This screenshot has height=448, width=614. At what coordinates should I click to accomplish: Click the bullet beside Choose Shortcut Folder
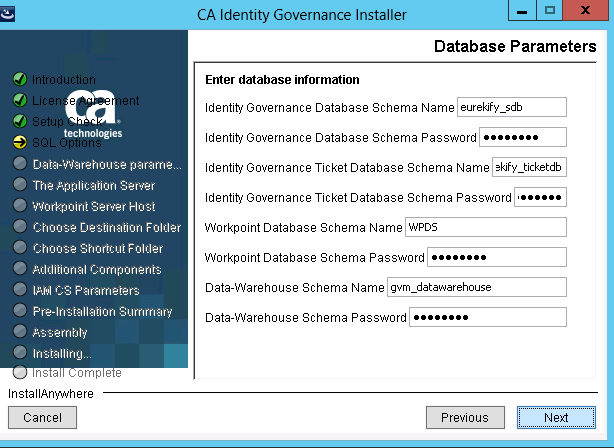20,247
